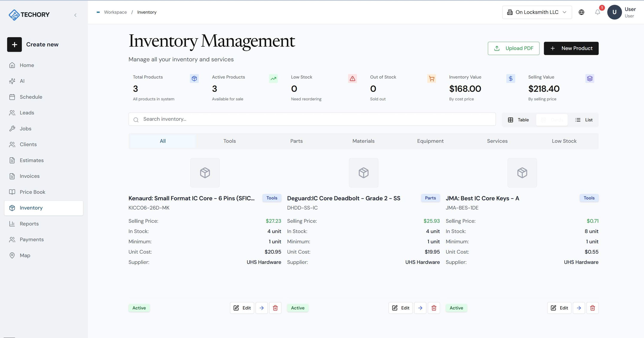Open notifications bell icon

pos(597,12)
